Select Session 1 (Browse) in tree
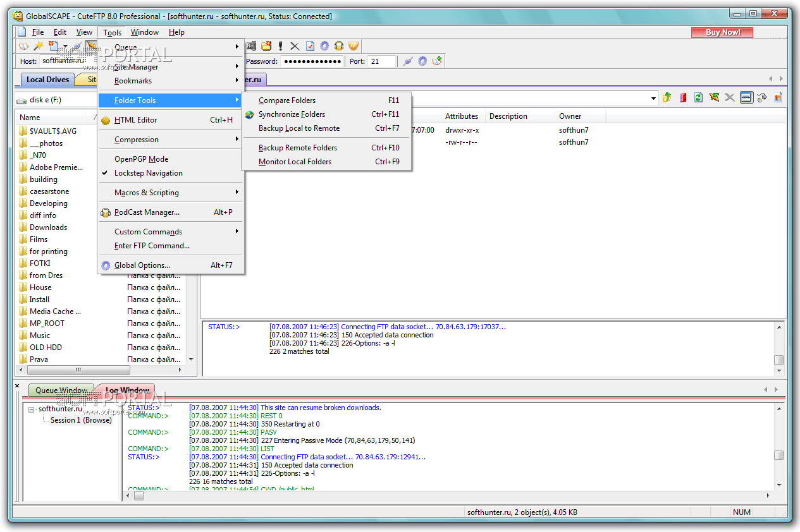The image size is (800, 532). (81, 420)
